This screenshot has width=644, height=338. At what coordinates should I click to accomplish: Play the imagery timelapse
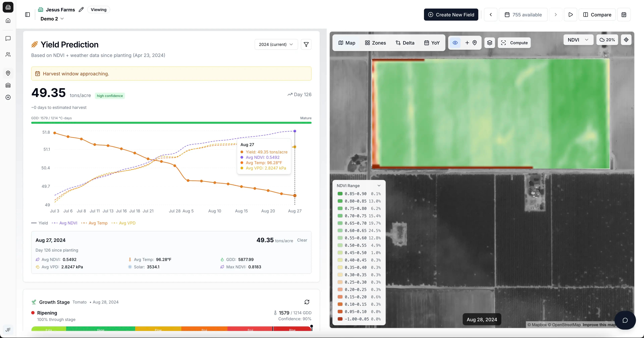pos(570,14)
